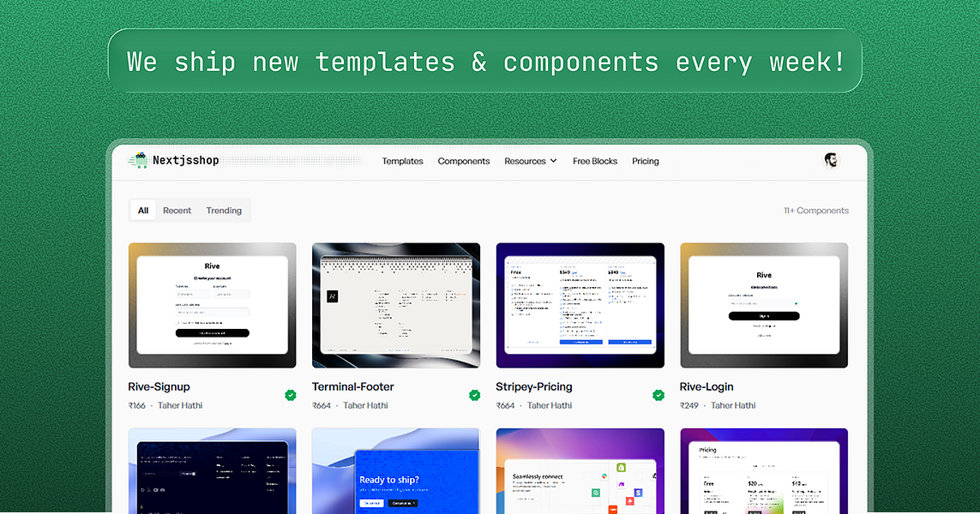Open the Rive-Login preview thumbnail
Viewport: 980px width, 514px height.
764,306
